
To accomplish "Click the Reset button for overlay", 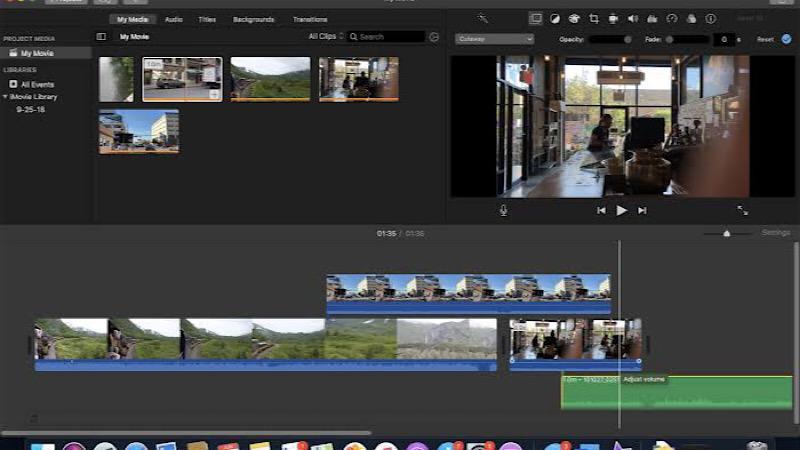I will pyautogui.click(x=765, y=39).
